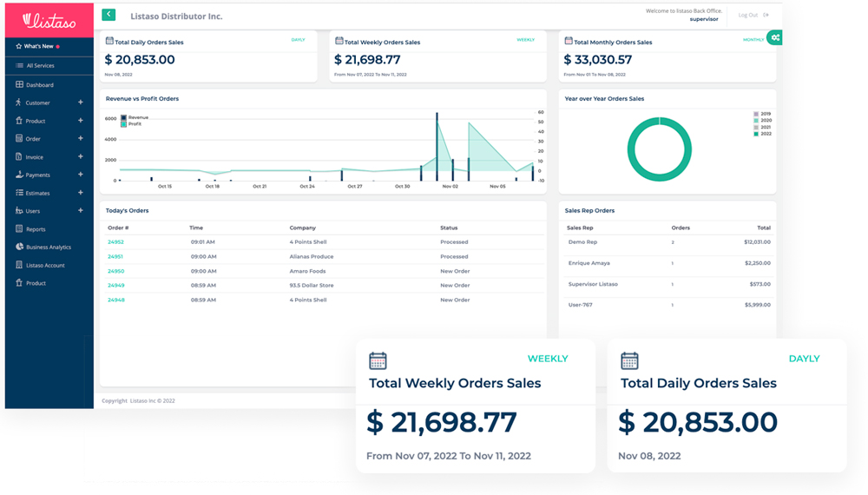This screenshot has width=868, height=495.
Task: Open order 24948 link
Action: tap(115, 300)
